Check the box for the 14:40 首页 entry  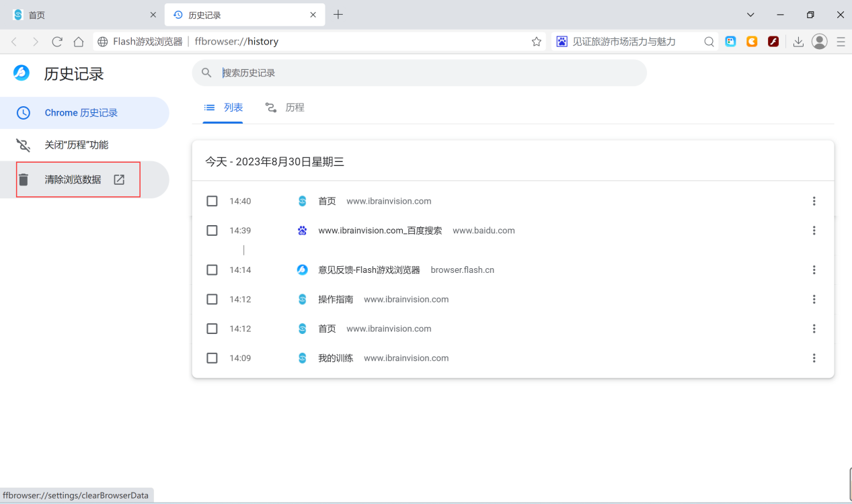pos(212,201)
